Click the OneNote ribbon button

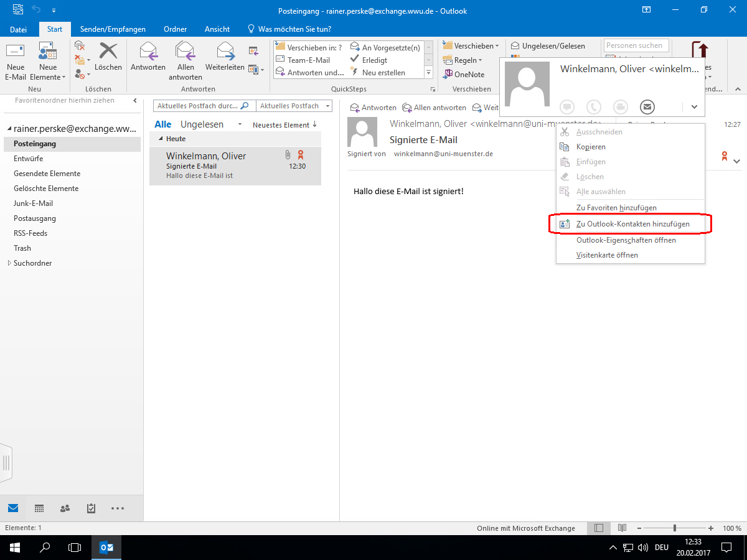pyautogui.click(x=463, y=75)
